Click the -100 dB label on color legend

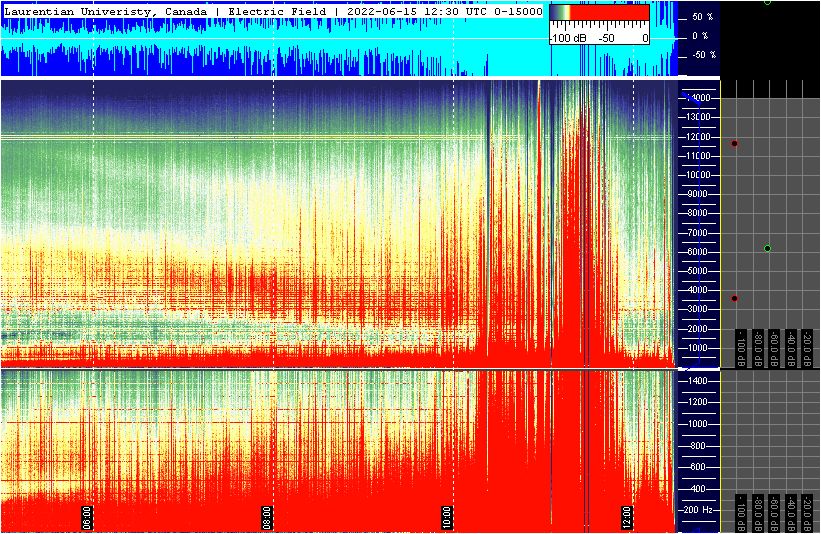click(568, 38)
